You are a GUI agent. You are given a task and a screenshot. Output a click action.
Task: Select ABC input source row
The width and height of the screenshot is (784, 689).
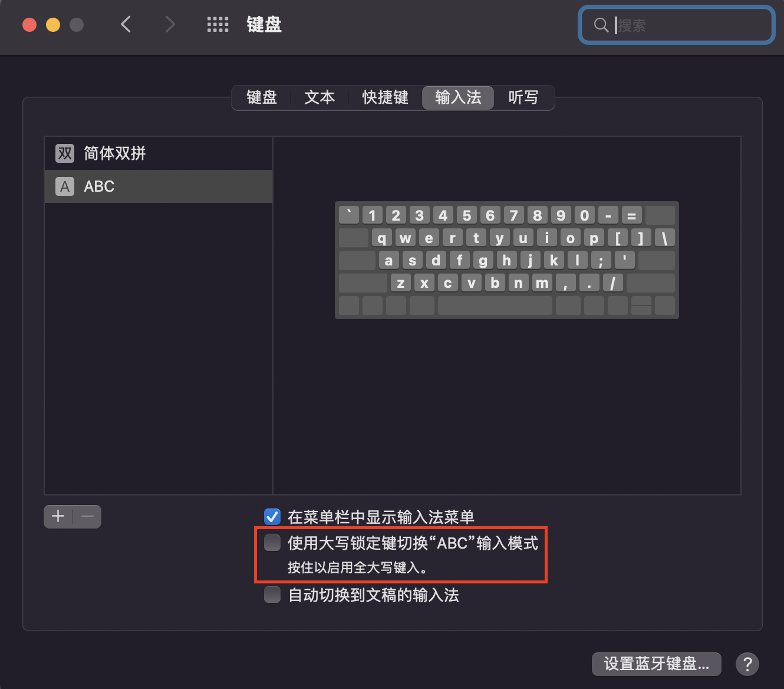(x=159, y=186)
